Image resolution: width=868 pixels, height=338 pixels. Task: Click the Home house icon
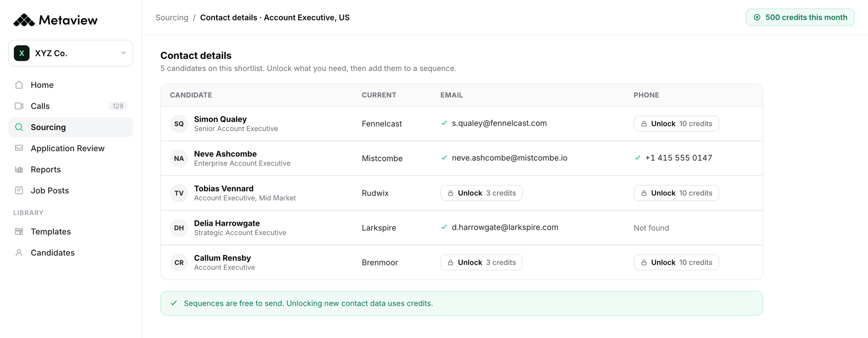(x=19, y=85)
